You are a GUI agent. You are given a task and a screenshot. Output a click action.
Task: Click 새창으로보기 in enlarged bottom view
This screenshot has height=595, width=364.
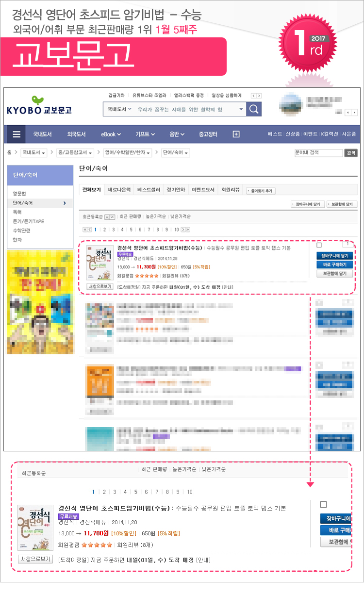pyautogui.click(x=35, y=559)
